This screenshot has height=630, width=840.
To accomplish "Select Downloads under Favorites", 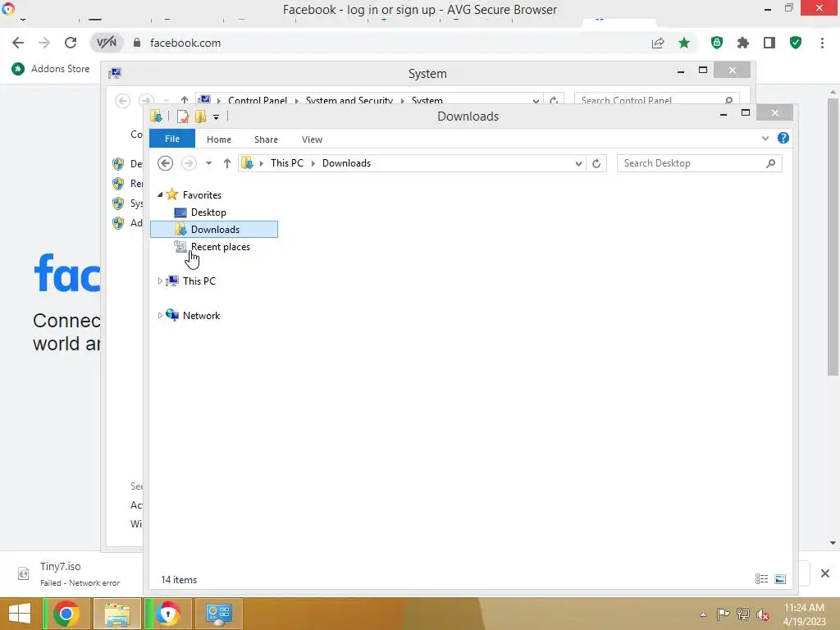I will [214, 230].
